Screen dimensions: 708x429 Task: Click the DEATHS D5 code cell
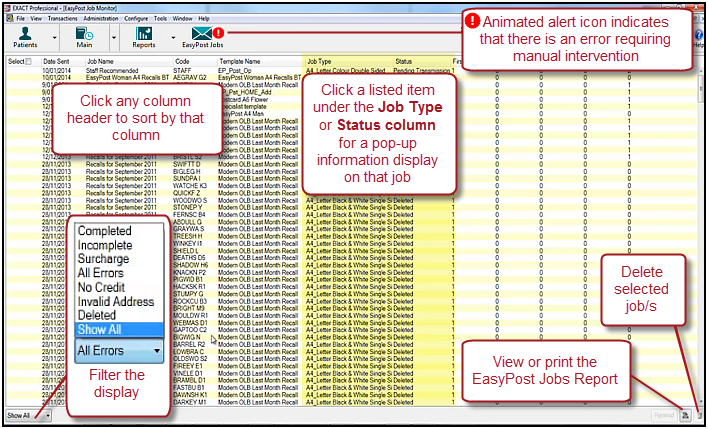click(x=190, y=258)
